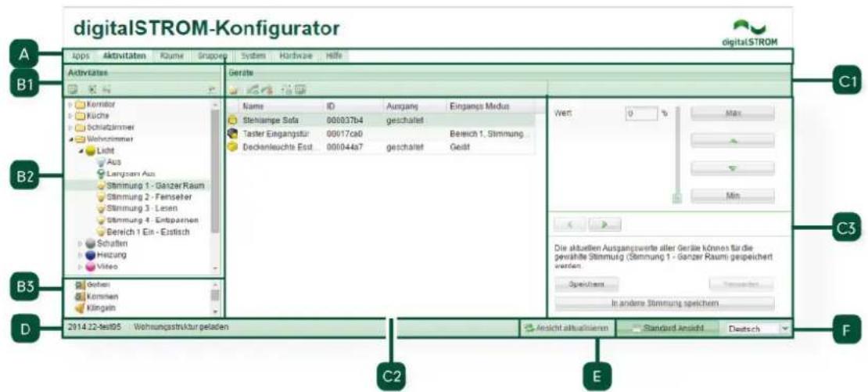Click the Gehen activity icon
This screenshot has height=392, width=868.
point(79,285)
